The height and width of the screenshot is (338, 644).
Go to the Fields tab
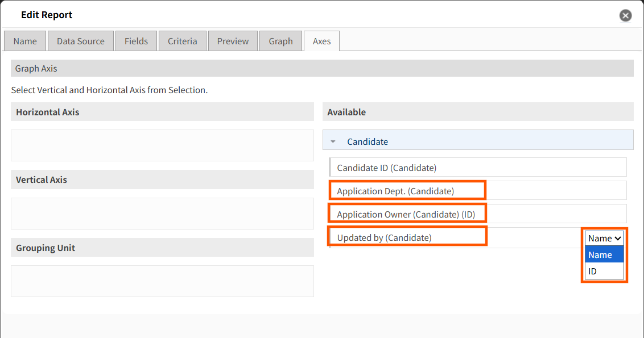coord(136,41)
